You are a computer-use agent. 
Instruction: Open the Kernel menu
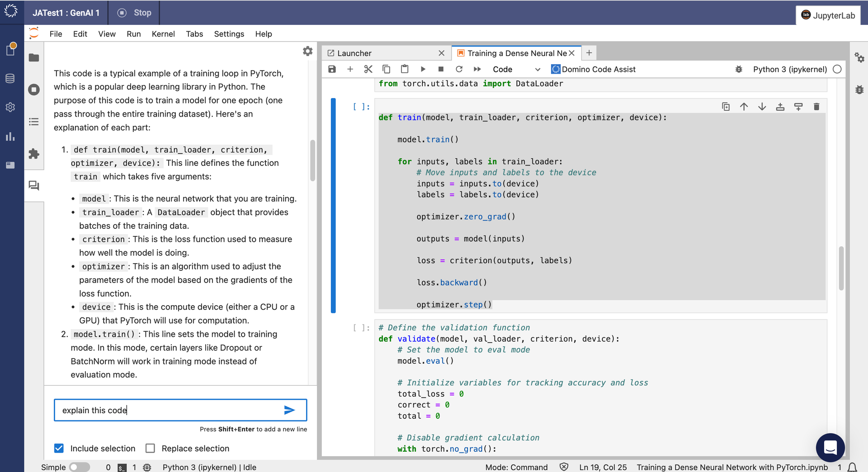[163, 34]
